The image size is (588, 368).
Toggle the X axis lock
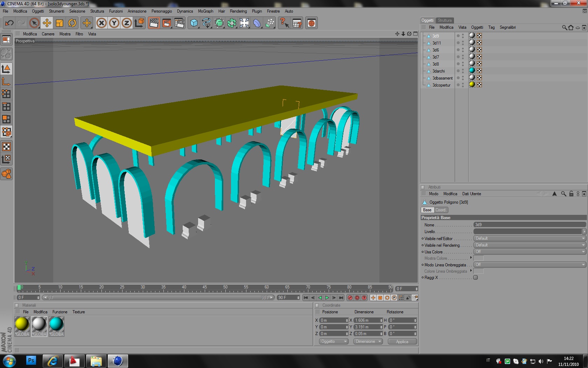click(101, 23)
